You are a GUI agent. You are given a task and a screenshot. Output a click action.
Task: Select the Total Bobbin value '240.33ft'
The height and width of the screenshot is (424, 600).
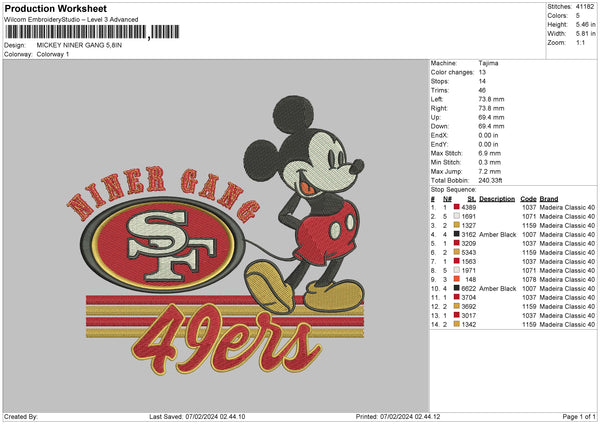point(490,180)
